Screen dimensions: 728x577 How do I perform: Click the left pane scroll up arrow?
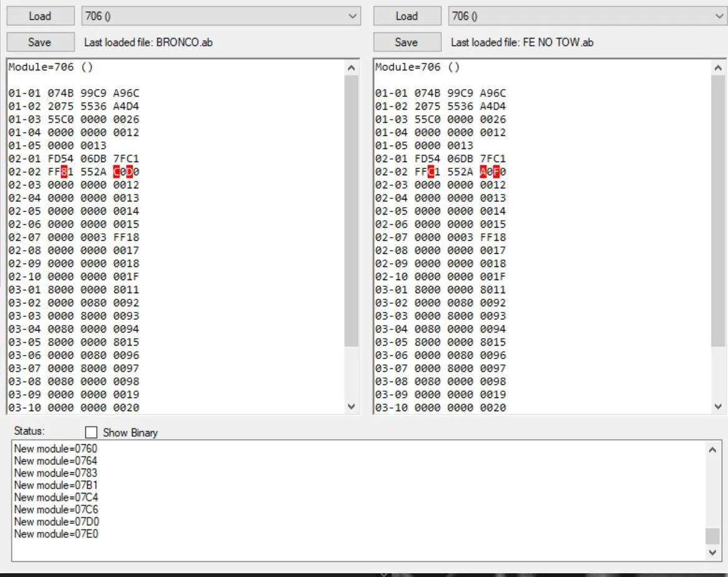pos(351,68)
